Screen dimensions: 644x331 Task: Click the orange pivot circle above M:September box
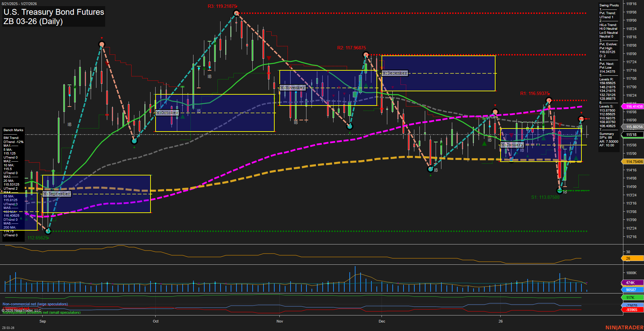click(101, 44)
